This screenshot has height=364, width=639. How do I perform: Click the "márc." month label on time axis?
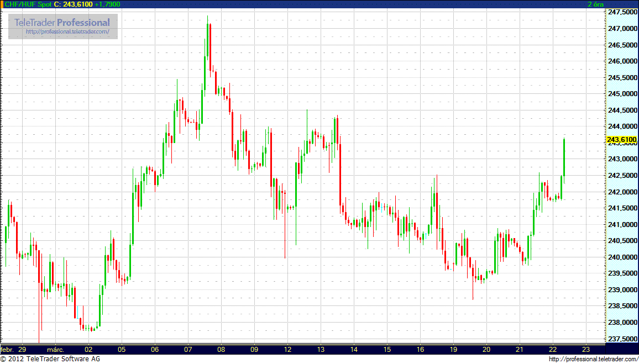pos(55,350)
